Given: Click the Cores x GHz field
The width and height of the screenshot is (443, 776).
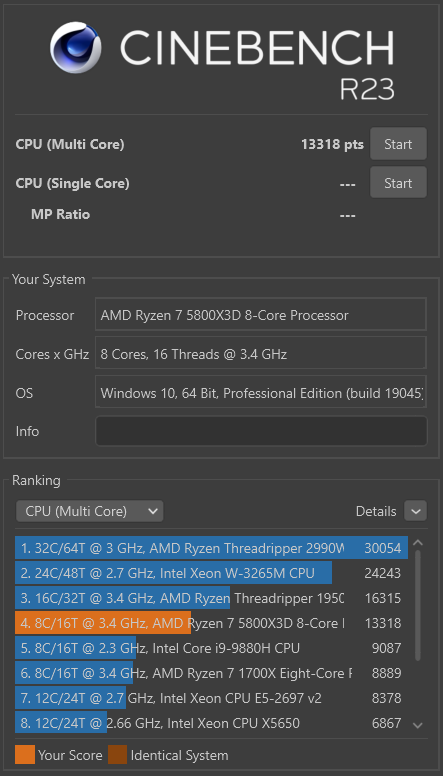Looking at the screenshot, I should point(261,353).
